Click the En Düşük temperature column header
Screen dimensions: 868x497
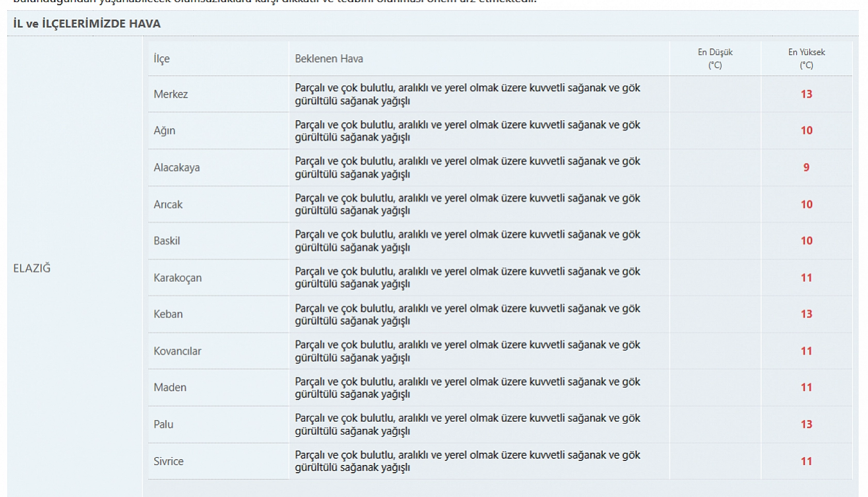tap(715, 58)
